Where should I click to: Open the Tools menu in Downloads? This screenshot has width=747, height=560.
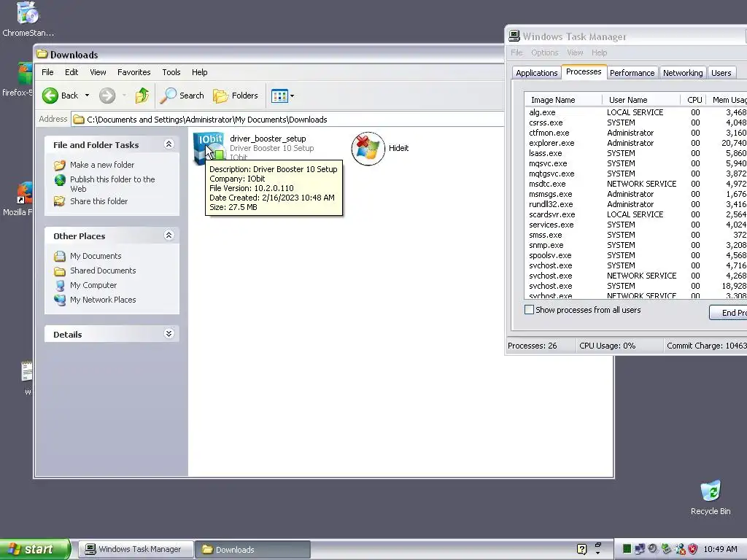tap(171, 72)
